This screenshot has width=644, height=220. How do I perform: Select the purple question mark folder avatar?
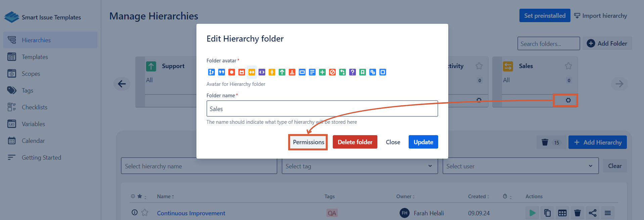coord(352,72)
